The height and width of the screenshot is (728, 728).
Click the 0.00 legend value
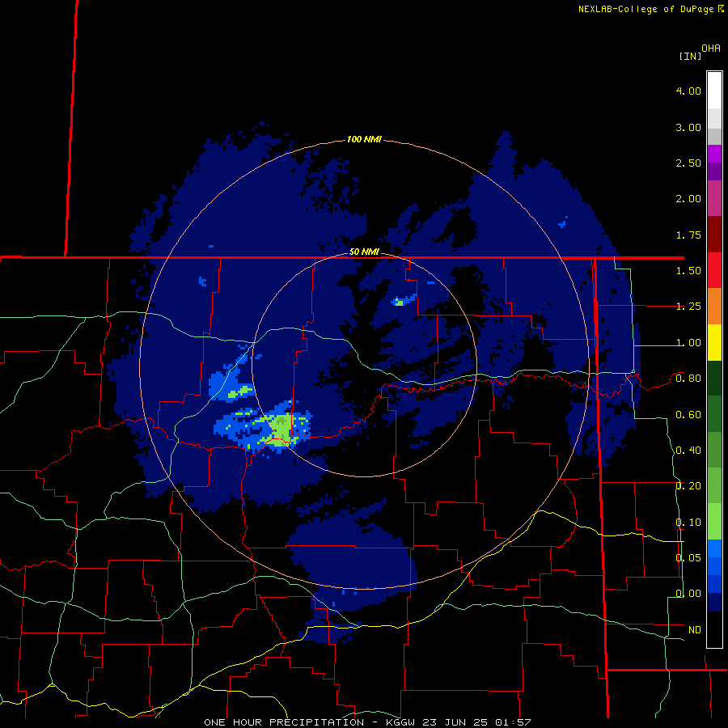coord(688,594)
